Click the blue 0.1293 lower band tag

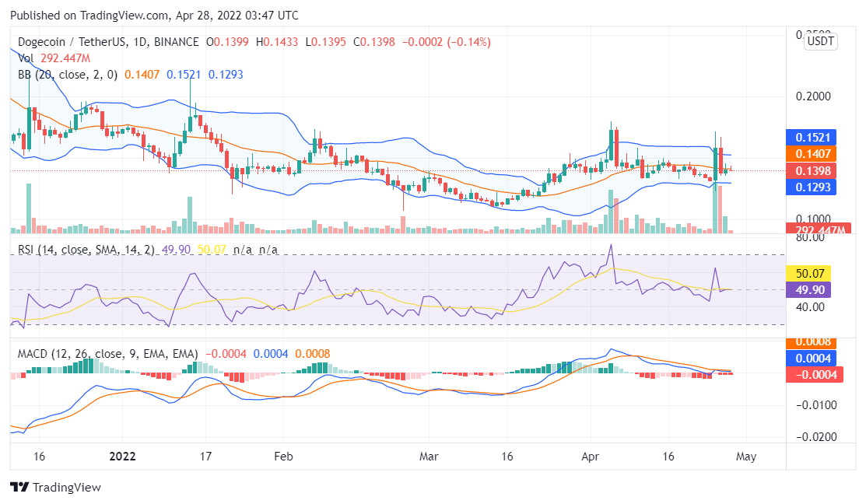tap(810, 187)
